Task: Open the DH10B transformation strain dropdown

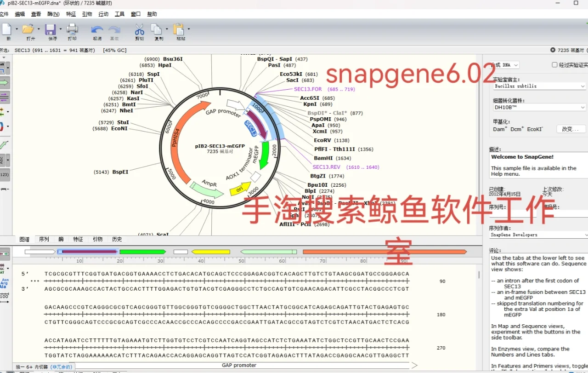Action: click(x=540, y=107)
